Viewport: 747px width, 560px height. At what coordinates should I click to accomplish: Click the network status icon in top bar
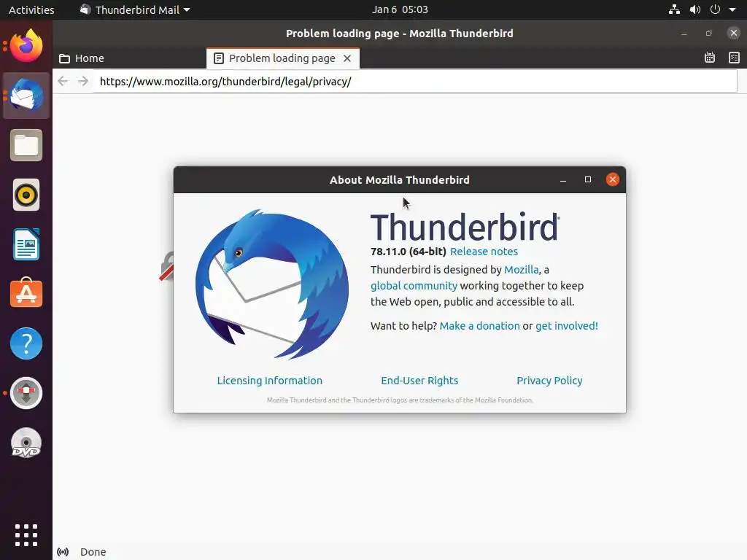coord(674,9)
